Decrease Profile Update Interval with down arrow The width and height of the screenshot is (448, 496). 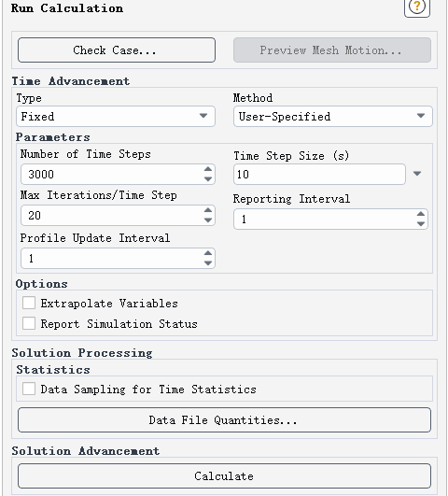click(208, 263)
